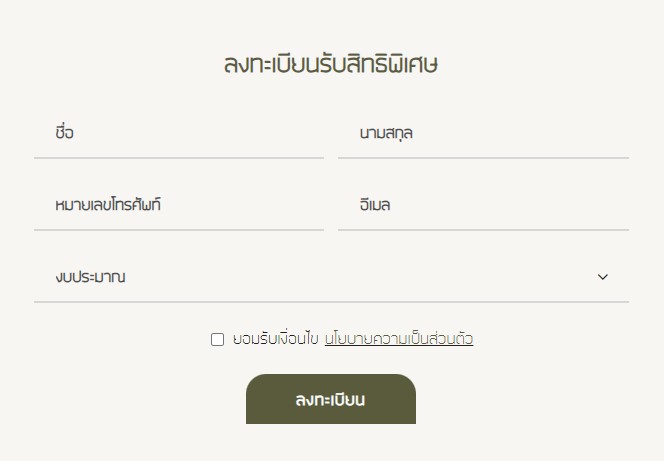The width and height of the screenshot is (664, 461).
Task: Click into the นามสกุล surname field
Action: [x=483, y=133]
